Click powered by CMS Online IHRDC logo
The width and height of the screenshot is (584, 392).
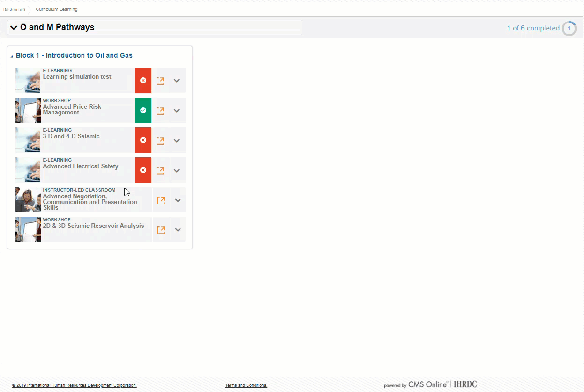(x=430, y=384)
